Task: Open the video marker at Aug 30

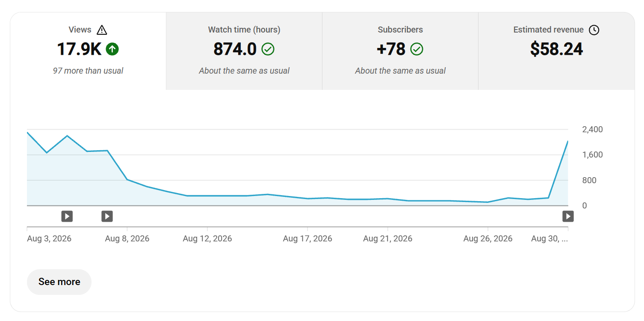Action: pyautogui.click(x=568, y=216)
